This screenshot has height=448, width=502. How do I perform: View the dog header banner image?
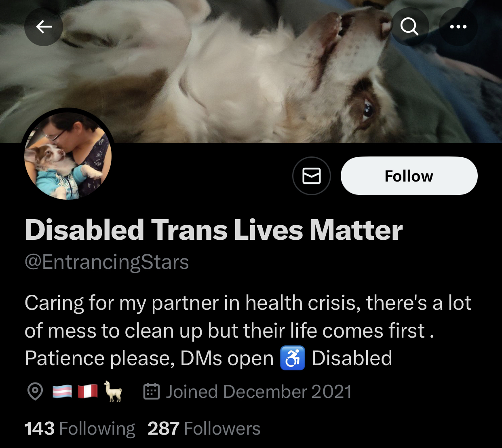click(251, 71)
